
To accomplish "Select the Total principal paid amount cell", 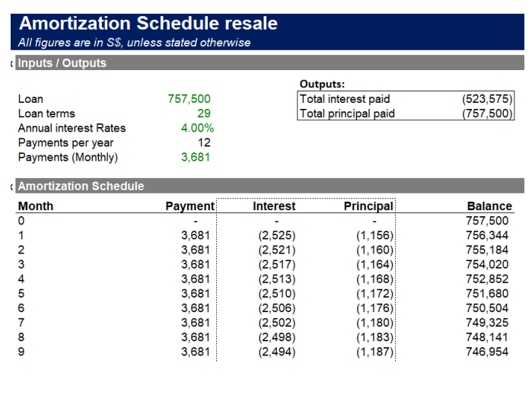I will point(487,113).
